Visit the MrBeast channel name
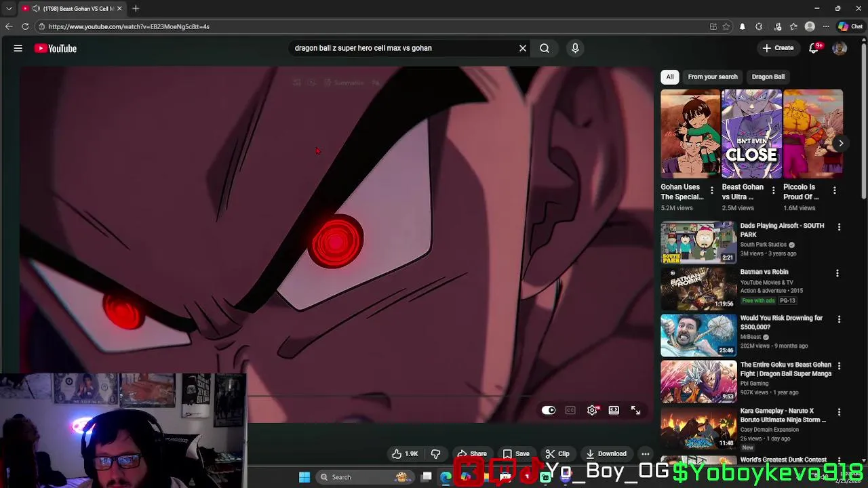The height and width of the screenshot is (488, 868). point(751,337)
